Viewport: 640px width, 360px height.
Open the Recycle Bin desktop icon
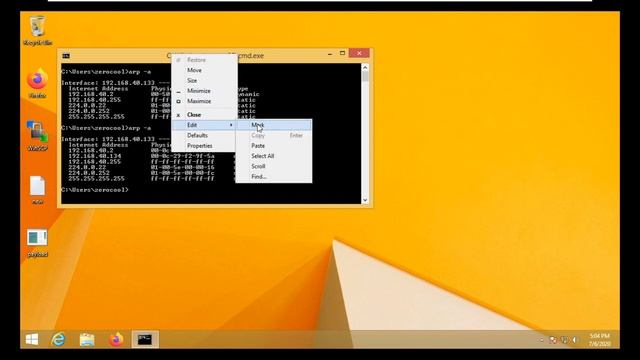[x=38, y=30]
